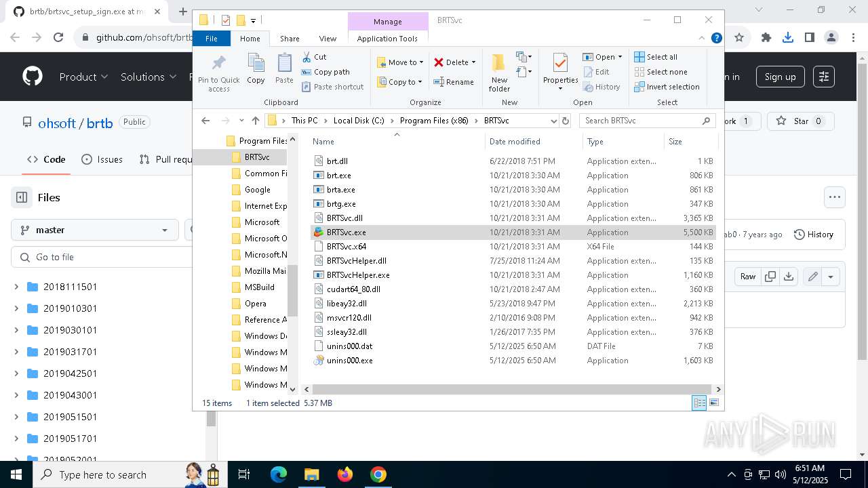Click the Raw button on GitHub
868x488 pixels.
[x=748, y=277]
